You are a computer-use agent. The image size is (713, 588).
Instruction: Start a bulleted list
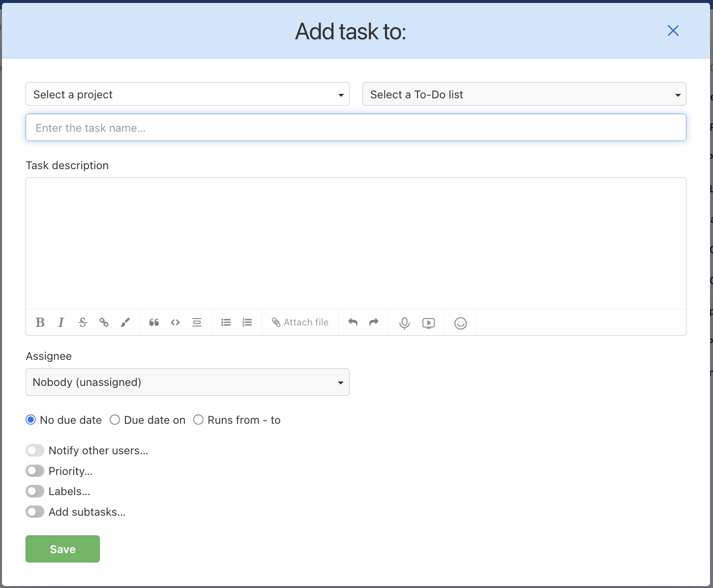coord(226,322)
